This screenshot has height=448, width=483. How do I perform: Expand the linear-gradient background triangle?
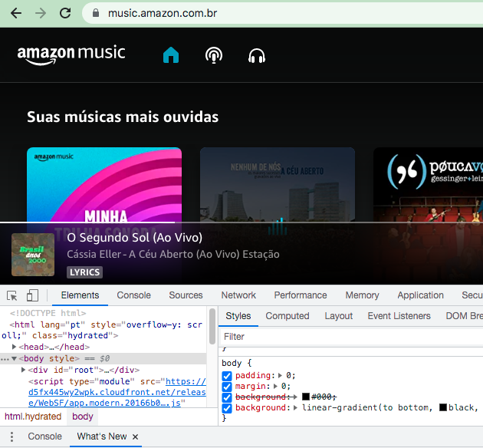coord(295,408)
